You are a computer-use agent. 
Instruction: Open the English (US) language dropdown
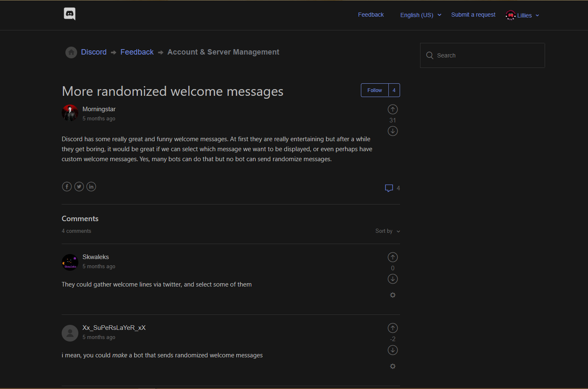point(420,15)
